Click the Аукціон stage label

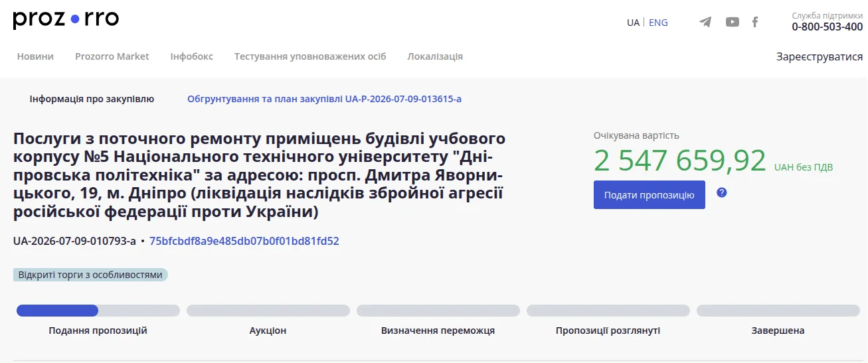(268, 330)
